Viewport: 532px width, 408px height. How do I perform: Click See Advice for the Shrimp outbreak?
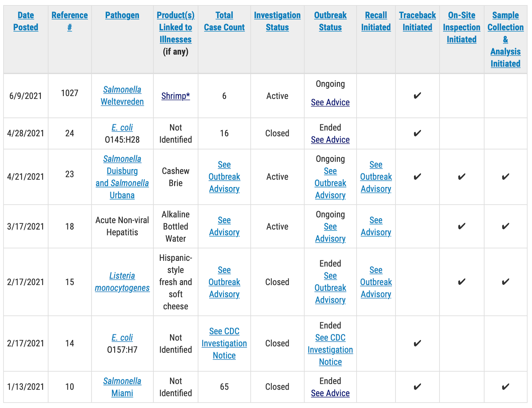coord(330,102)
